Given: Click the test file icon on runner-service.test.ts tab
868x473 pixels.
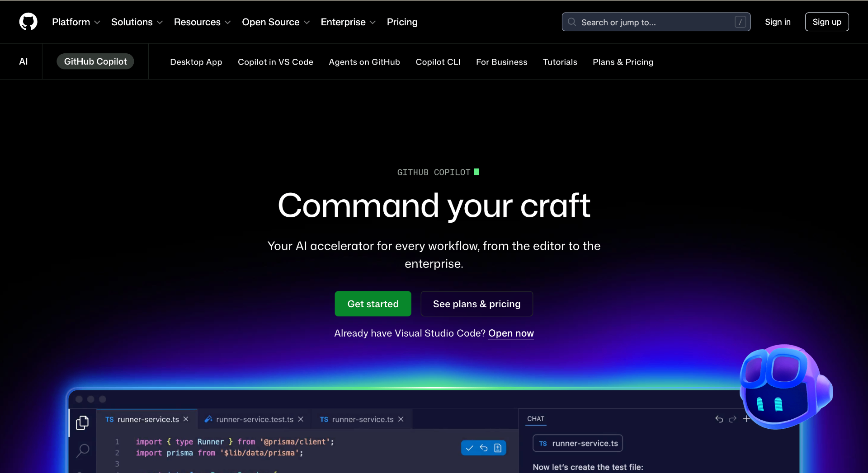Looking at the screenshot, I should 208,419.
